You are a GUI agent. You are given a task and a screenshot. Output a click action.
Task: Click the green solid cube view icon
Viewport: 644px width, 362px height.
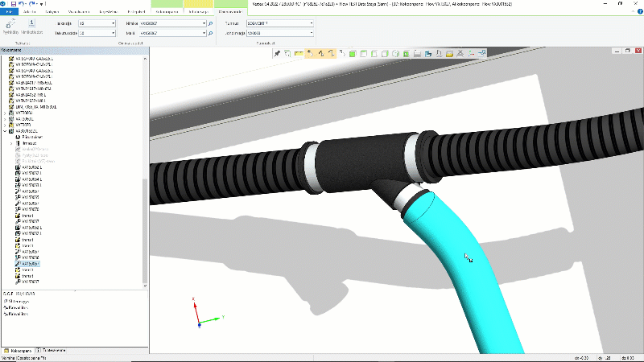pos(353,53)
